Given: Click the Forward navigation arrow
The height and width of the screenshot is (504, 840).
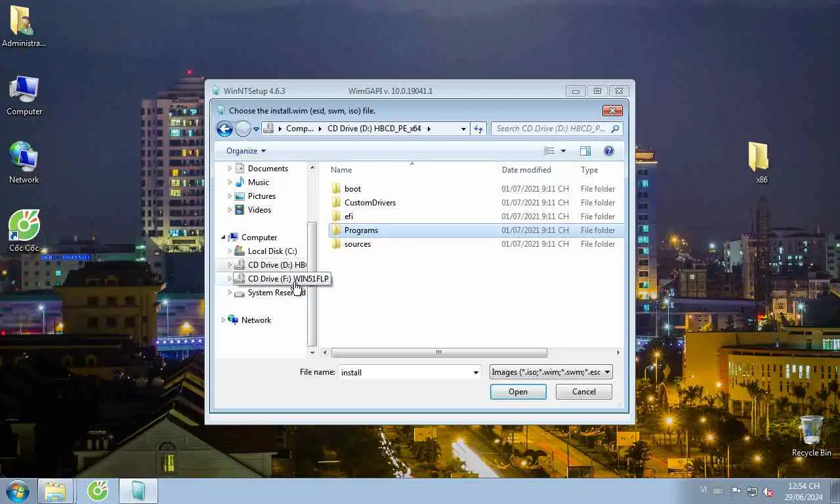Looking at the screenshot, I should [243, 129].
